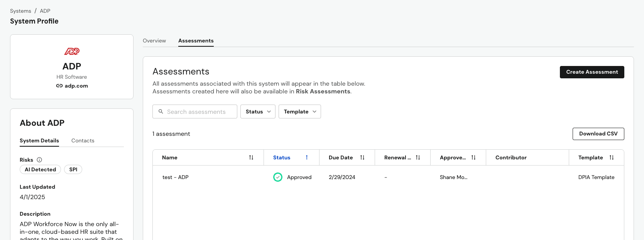Click the link icon beside adp.com
Image resolution: width=644 pixels, height=240 pixels.
click(59, 86)
